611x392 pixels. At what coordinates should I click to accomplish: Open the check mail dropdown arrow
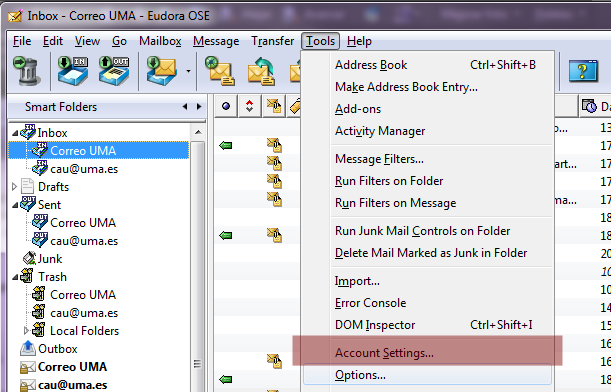189,71
